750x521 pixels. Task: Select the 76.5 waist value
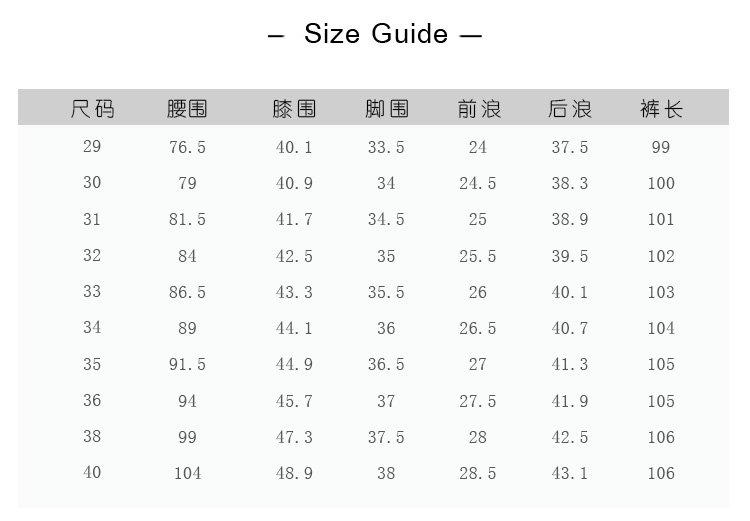click(187, 147)
